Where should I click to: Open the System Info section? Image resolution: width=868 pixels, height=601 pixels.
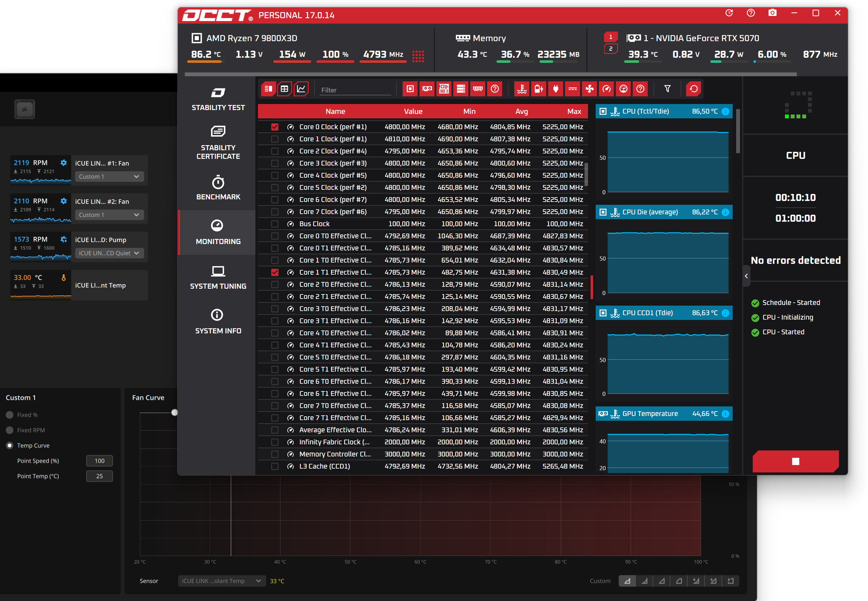(218, 322)
